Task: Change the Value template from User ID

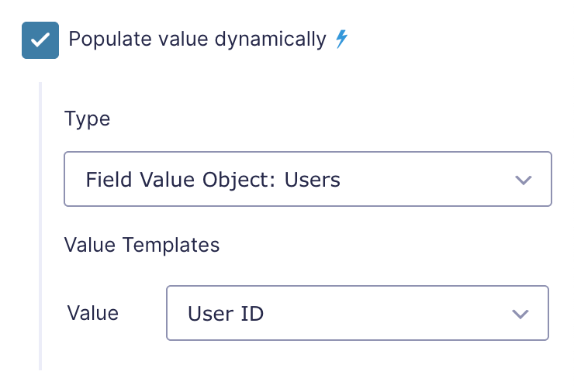Action: tap(358, 313)
